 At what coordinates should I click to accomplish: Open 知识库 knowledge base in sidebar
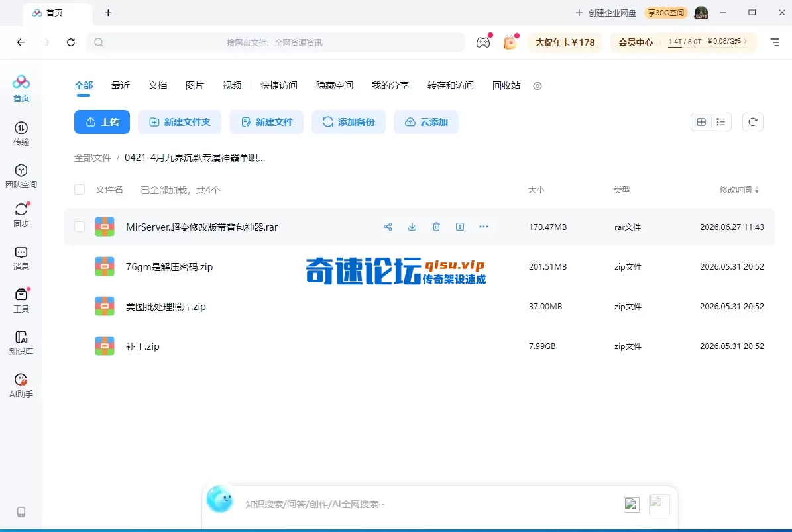point(21,343)
